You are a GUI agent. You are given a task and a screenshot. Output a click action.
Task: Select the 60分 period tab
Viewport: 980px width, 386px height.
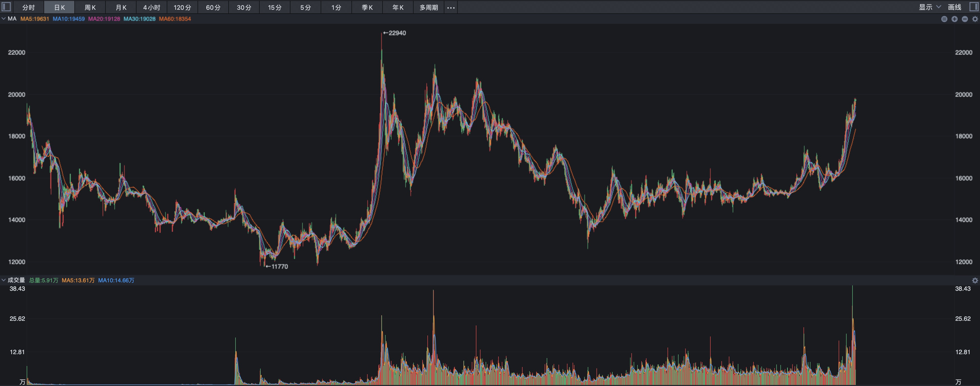[x=213, y=8]
